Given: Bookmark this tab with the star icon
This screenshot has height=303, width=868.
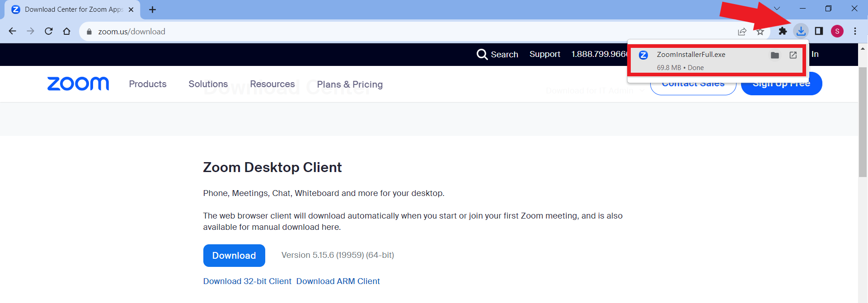Looking at the screenshot, I should tap(760, 31).
